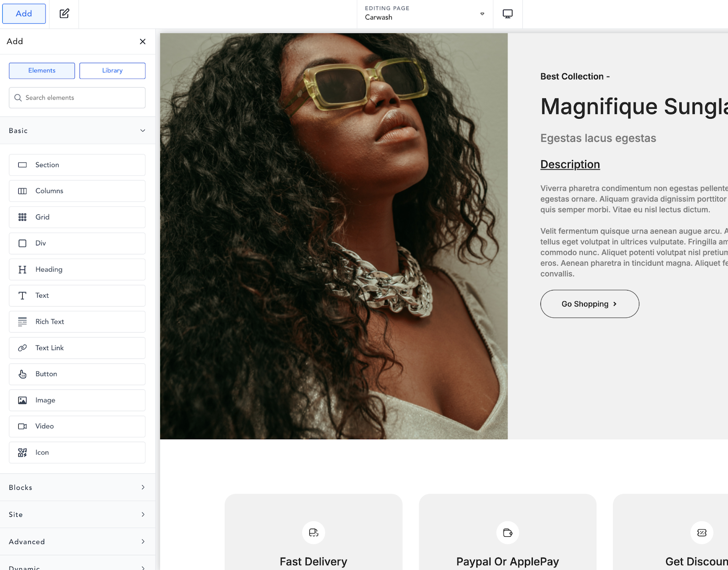Viewport: 728px width, 570px height.
Task: Click the edit pencil icon in top toolbar
Action: click(x=64, y=14)
